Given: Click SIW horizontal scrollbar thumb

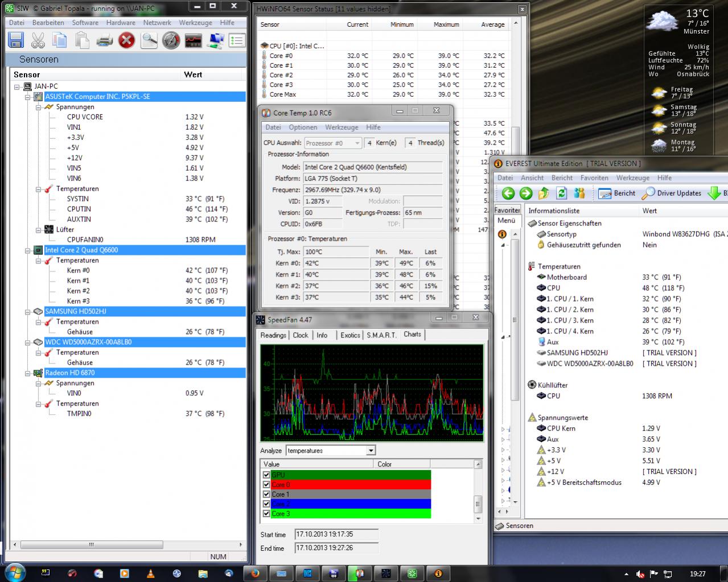Looking at the screenshot, I should (91, 544).
